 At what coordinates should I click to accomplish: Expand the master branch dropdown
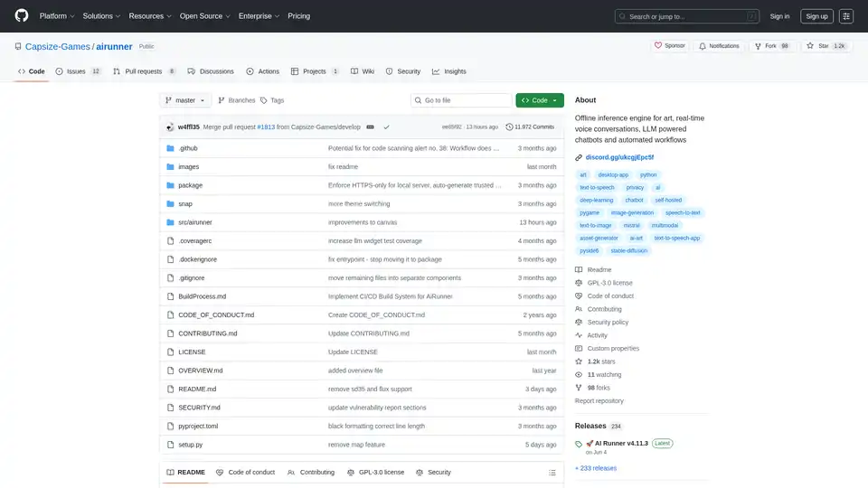[185, 100]
